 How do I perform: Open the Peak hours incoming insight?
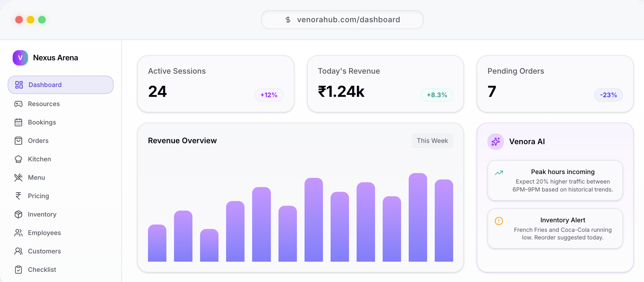555,180
